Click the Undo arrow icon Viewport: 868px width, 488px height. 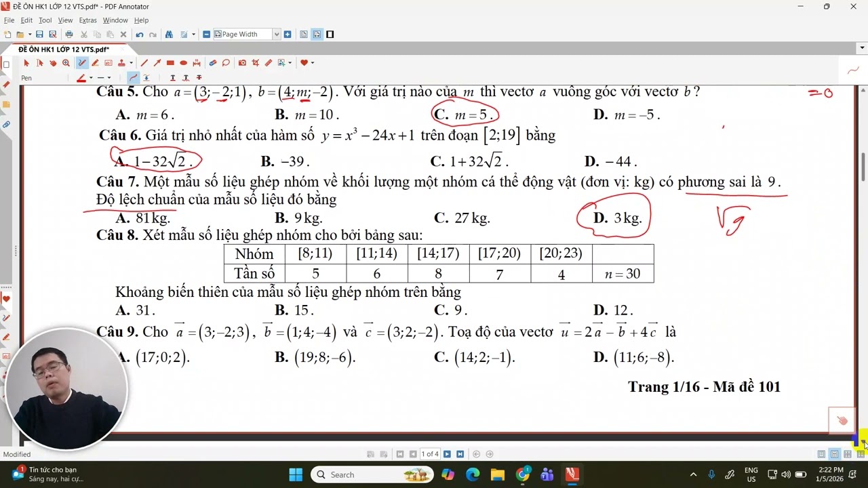click(140, 35)
